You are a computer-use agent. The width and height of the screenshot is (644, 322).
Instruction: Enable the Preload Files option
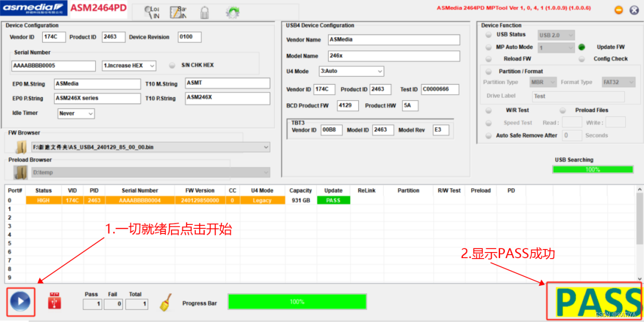(x=563, y=110)
